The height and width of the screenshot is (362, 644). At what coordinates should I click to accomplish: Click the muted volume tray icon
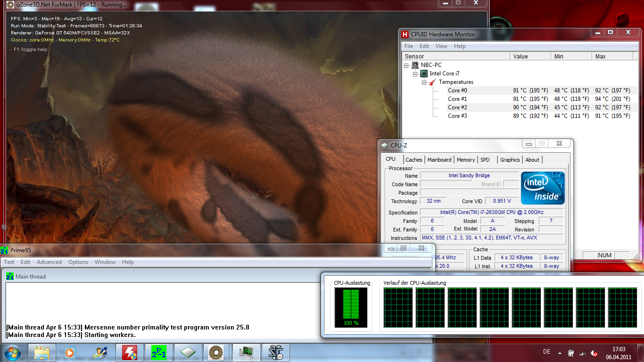(594, 353)
